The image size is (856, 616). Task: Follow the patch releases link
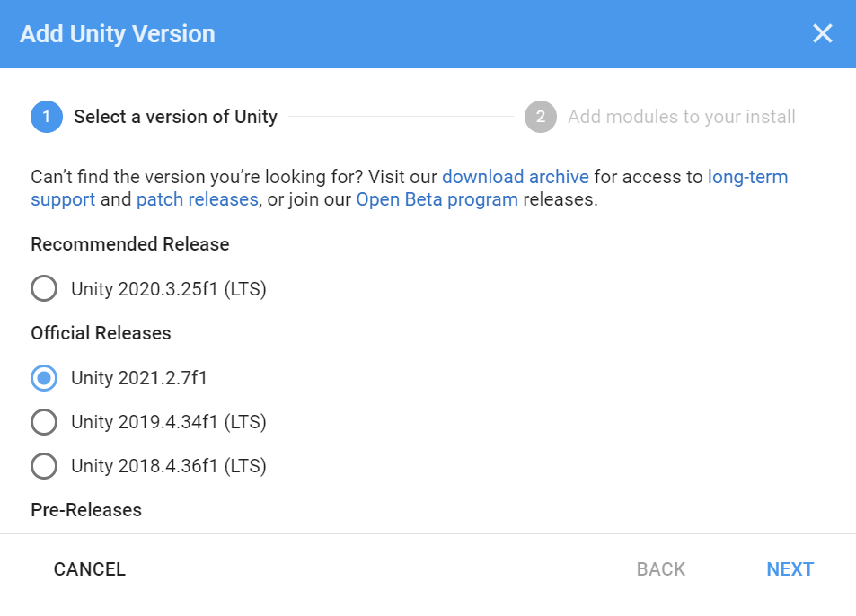pyautogui.click(x=197, y=199)
